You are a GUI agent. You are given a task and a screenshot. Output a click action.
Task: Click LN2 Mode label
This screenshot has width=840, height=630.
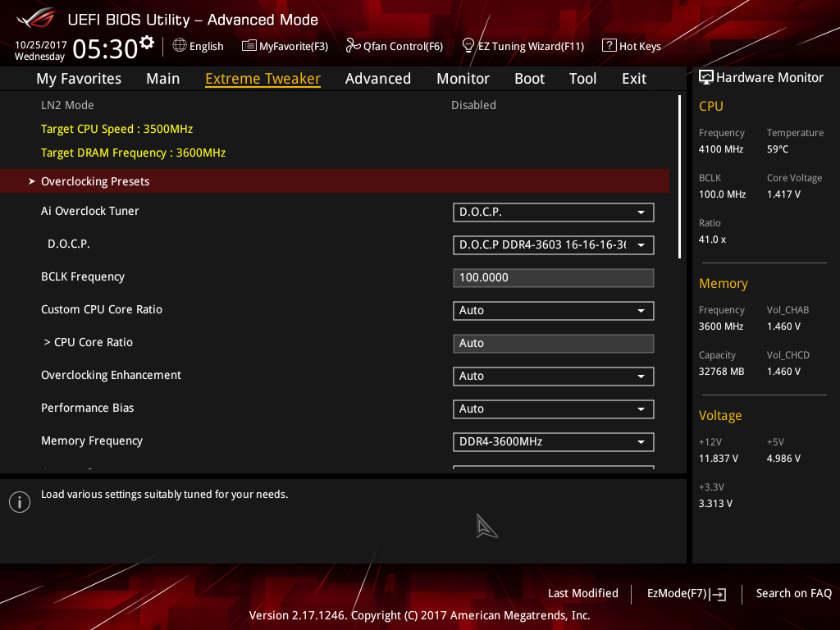click(x=67, y=105)
